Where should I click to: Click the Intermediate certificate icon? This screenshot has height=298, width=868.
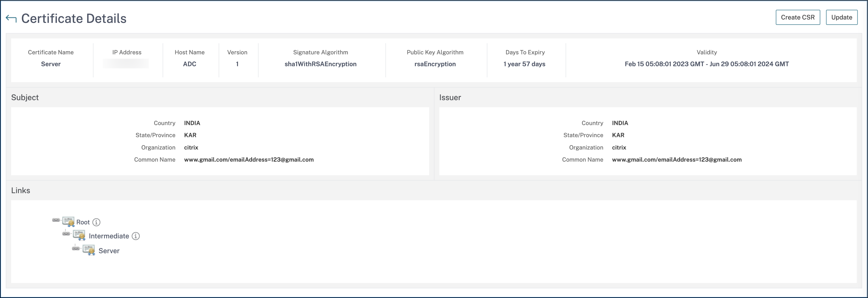coord(79,235)
